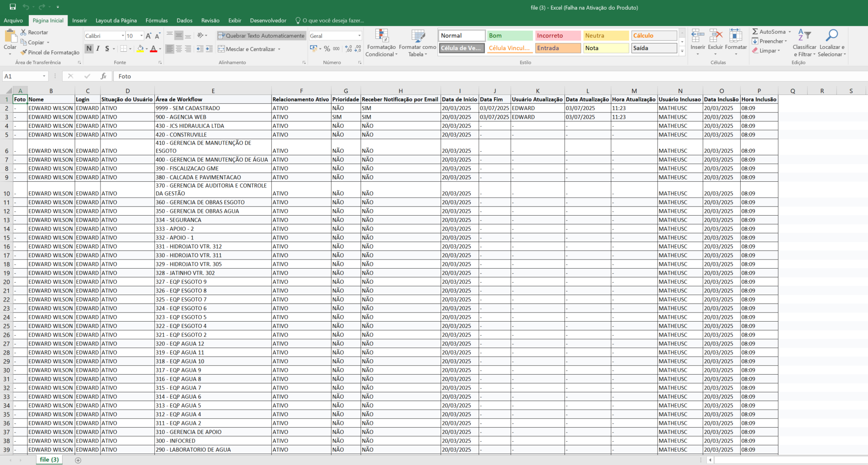Toggle Quebrar Texto Automaticamente
The height and width of the screenshot is (465, 868).
(x=261, y=36)
